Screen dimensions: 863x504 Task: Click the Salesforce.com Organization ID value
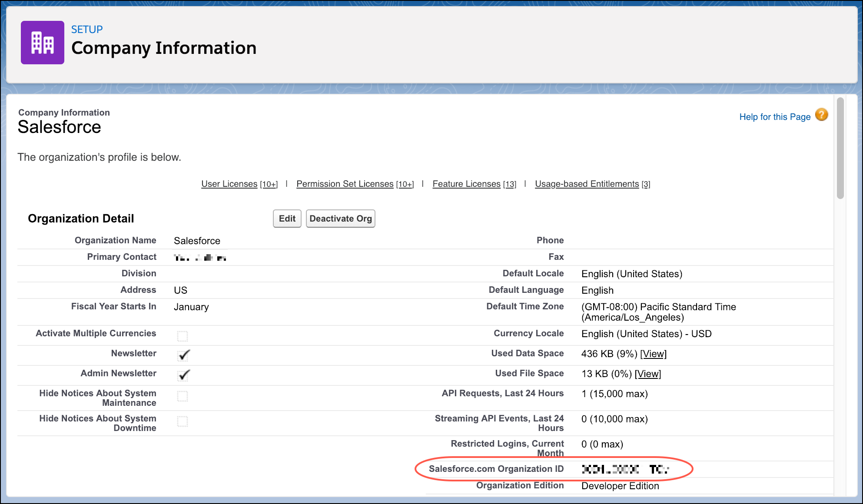(x=625, y=469)
